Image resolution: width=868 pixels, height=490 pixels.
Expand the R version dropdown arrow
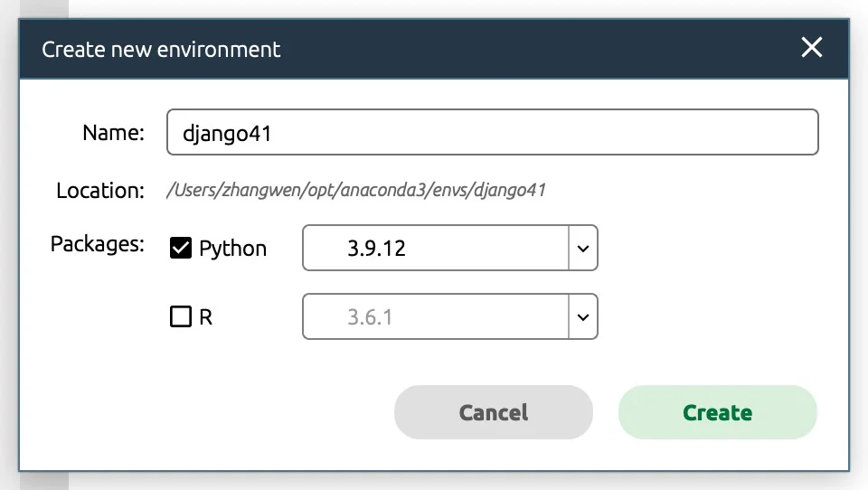click(583, 316)
